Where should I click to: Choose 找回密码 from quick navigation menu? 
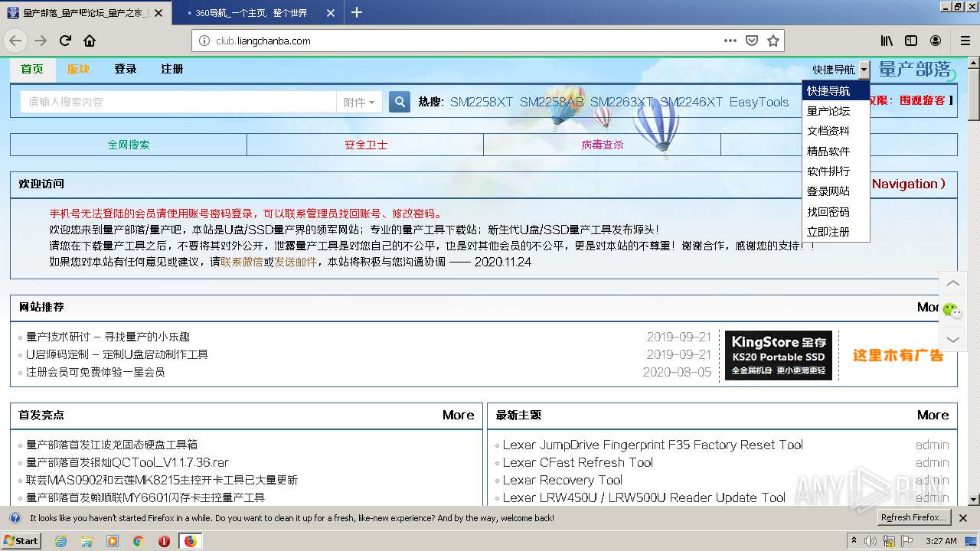click(835, 212)
